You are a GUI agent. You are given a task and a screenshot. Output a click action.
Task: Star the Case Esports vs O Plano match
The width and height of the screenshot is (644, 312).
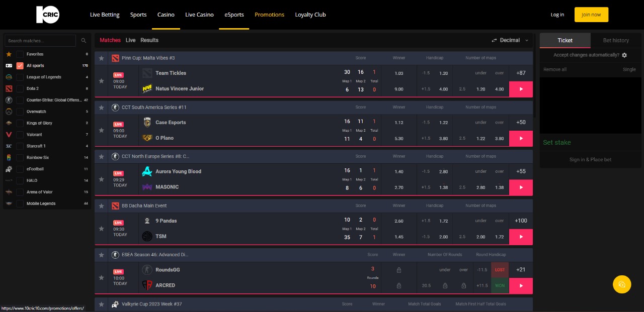[x=101, y=130]
